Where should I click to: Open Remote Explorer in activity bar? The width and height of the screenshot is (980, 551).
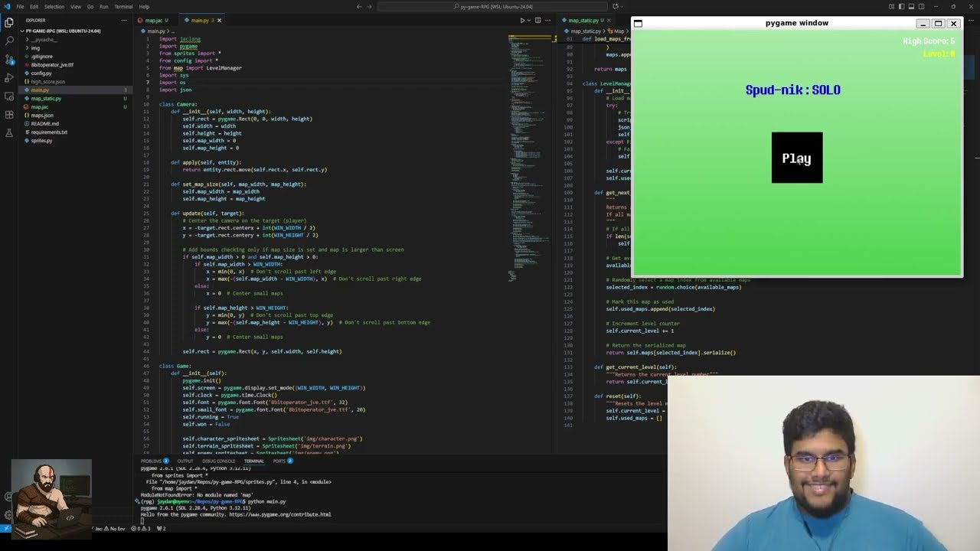click(x=8, y=96)
